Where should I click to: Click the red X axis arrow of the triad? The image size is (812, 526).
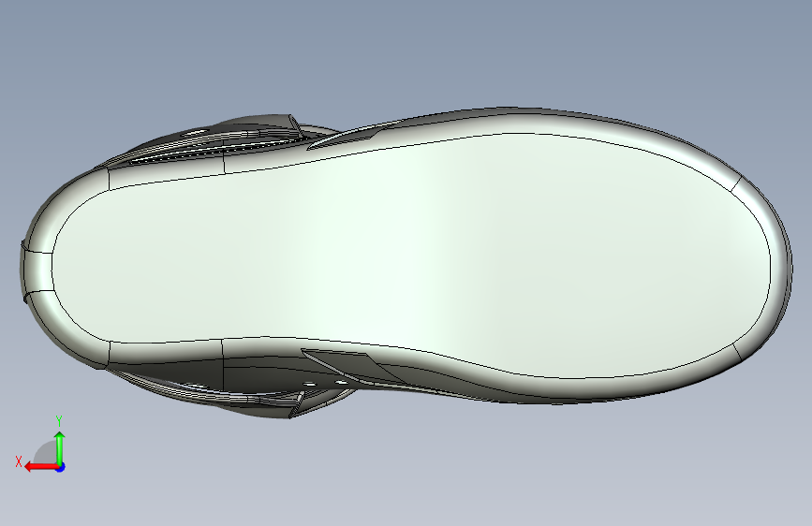tap(41, 466)
